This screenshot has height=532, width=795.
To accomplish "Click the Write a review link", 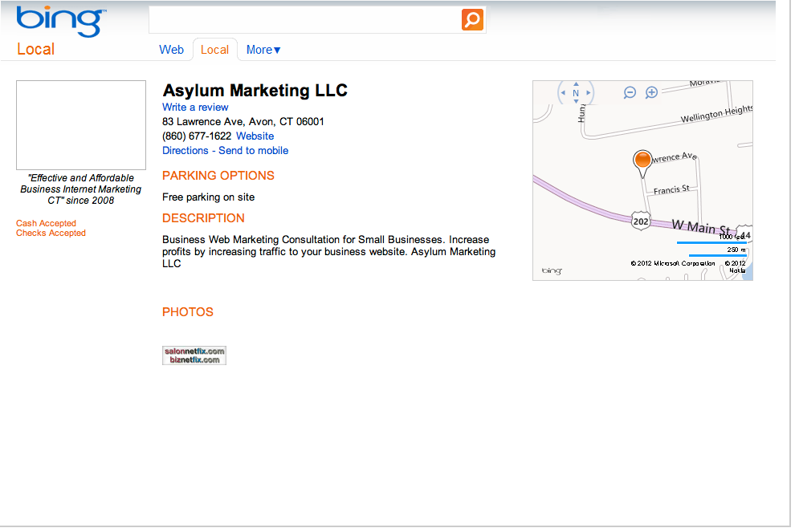I will [x=195, y=108].
